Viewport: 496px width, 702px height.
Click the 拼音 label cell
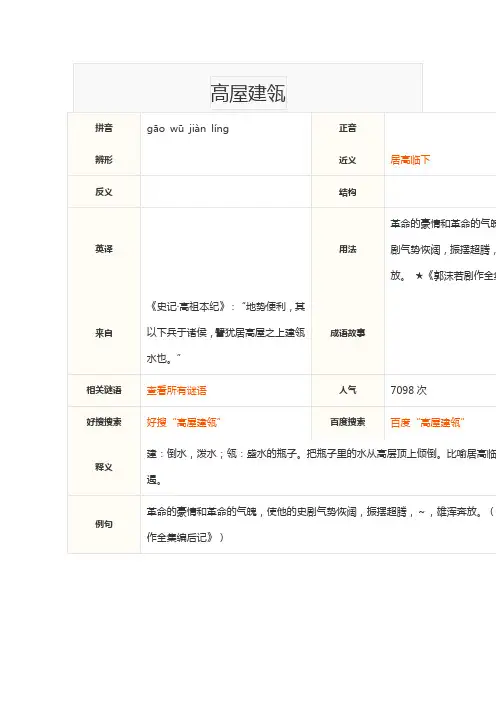click(x=104, y=128)
